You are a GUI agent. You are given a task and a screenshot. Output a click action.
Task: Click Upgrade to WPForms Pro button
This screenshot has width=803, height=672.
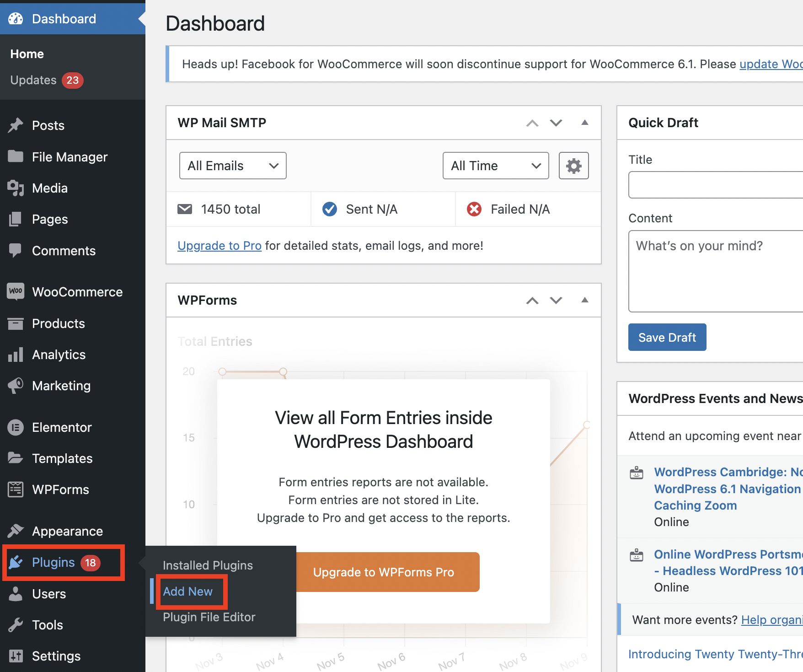click(384, 572)
